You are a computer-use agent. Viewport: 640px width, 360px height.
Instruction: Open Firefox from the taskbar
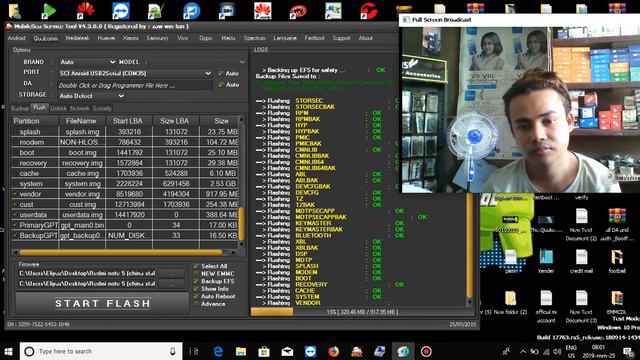(333, 351)
